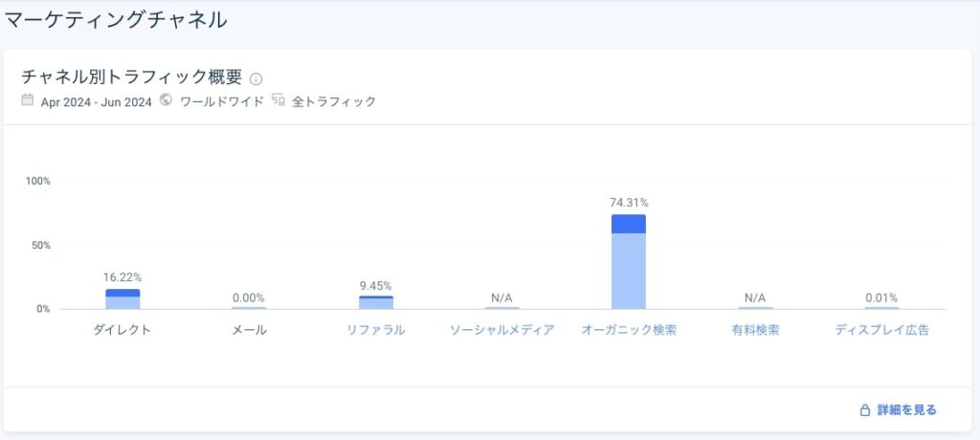This screenshot has height=440, width=980.
Task: Click the ダイレクト bar in the chart
Action: pyautogui.click(x=122, y=299)
